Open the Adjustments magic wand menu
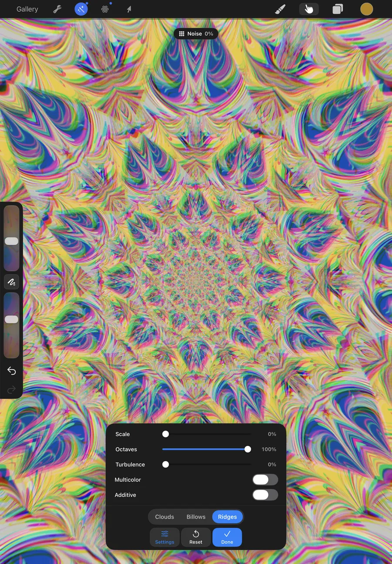Screen dimensions: 392x564 81,9
